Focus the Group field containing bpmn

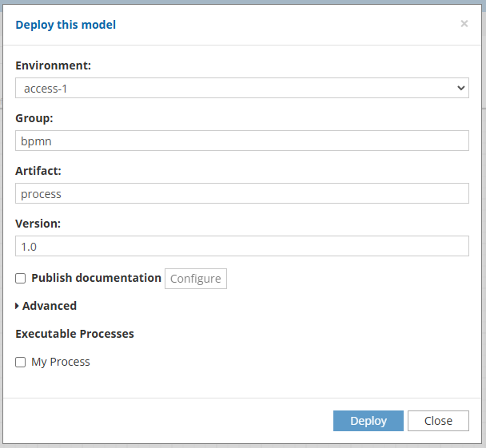(x=241, y=141)
